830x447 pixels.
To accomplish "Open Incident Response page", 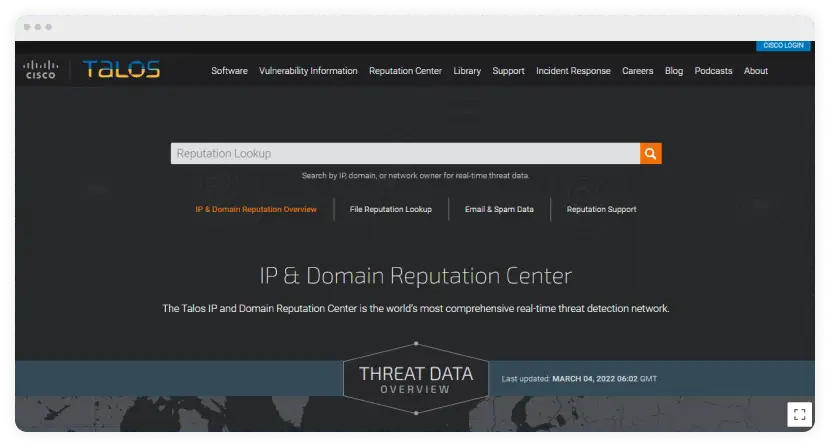I will pyautogui.click(x=573, y=70).
